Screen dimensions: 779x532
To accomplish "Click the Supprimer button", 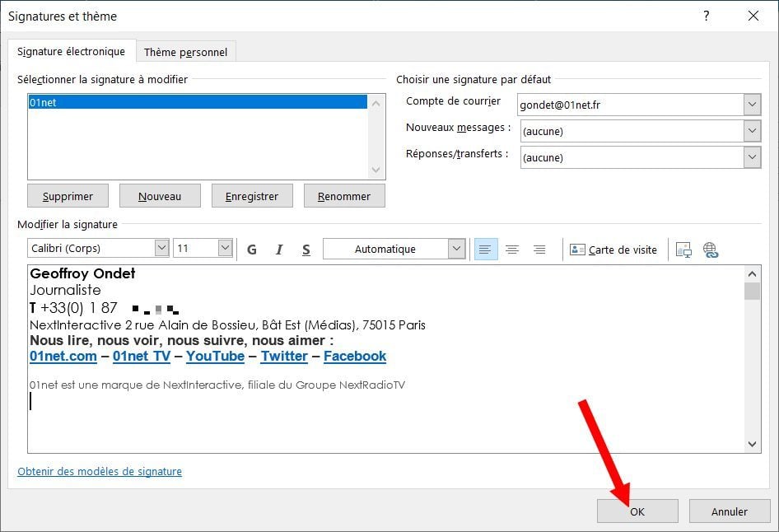I will point(68,196).
